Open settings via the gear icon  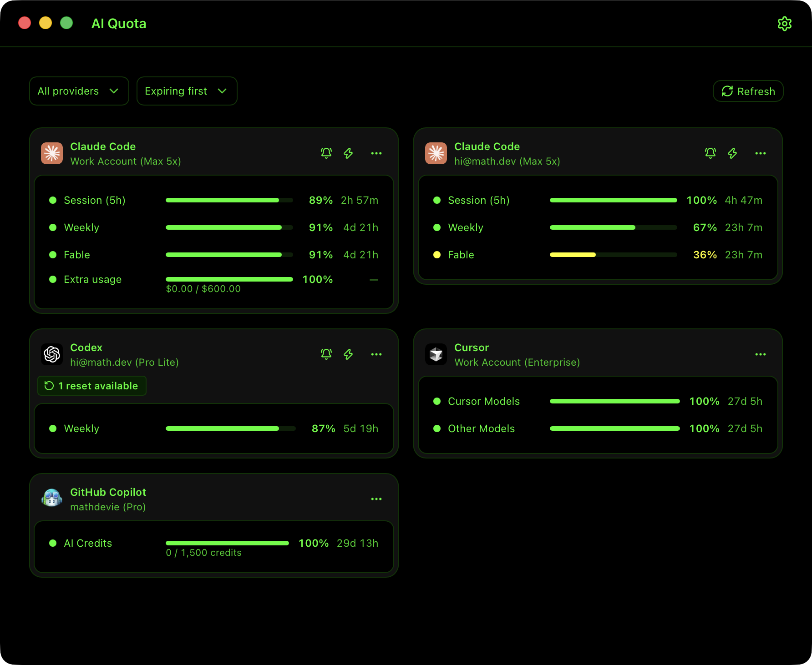click(x=785, y=24)
